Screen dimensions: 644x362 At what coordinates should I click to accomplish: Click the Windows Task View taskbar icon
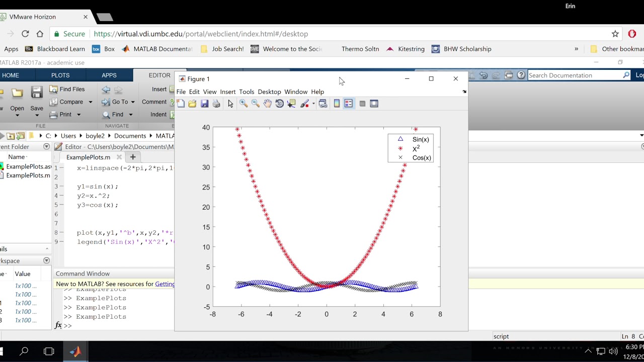(49, 351)
